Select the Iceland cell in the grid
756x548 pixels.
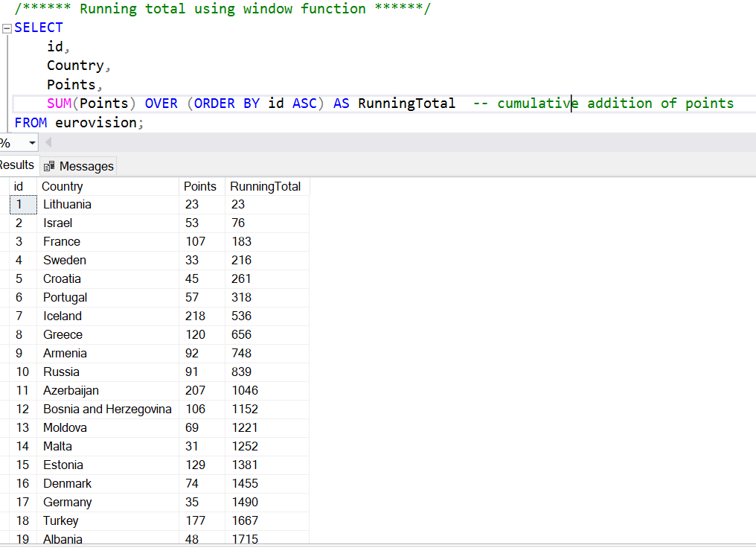coord(63,316)
